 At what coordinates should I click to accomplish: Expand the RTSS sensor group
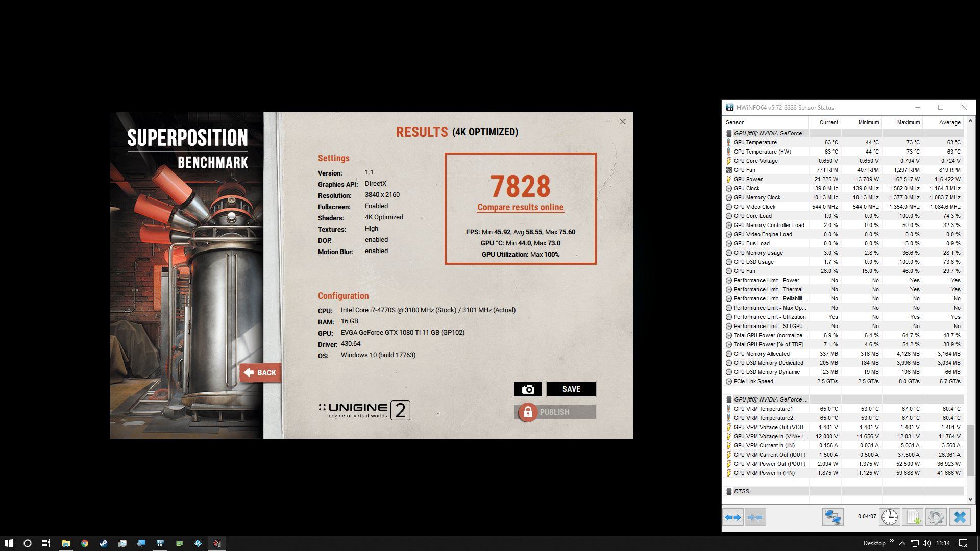tap(741, 491)
